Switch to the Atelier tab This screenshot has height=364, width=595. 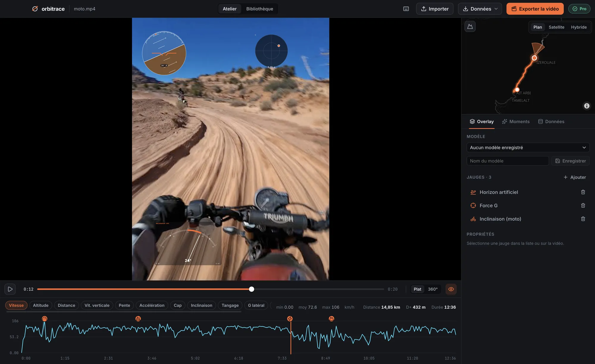point(229,9)
